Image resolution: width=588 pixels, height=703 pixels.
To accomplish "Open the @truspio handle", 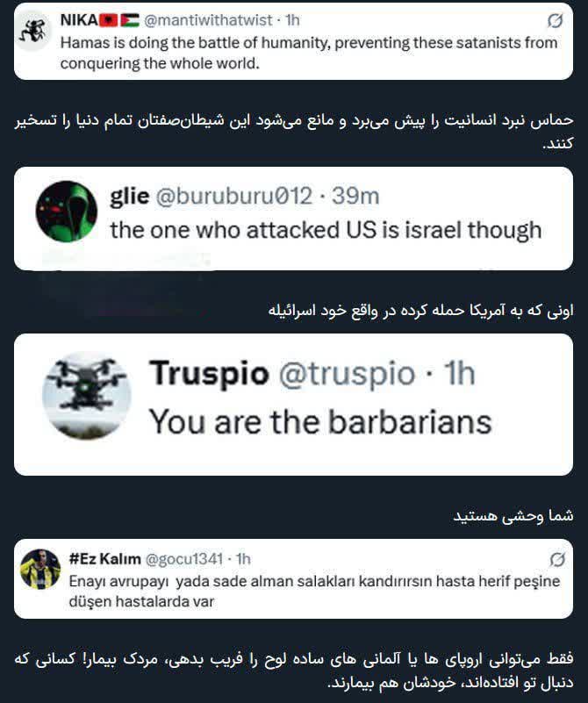I will click(x=348, y=374).
